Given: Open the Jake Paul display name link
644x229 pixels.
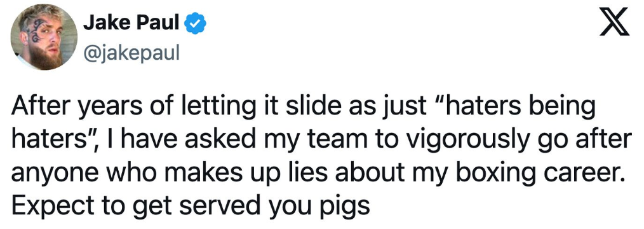Looking at the screenshot, I should (131, 25).
